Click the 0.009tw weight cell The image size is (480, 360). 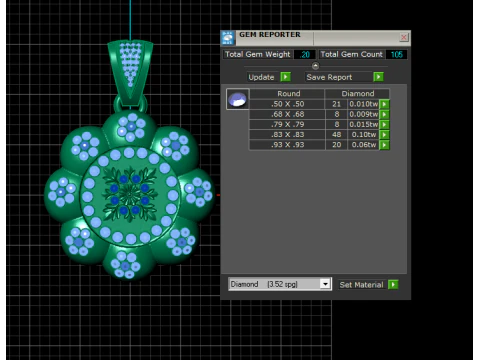click(x=363, y=114)
